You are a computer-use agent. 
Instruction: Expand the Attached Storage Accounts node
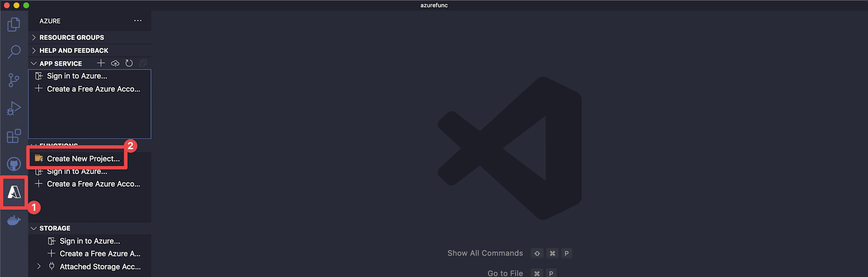(39, 266)
